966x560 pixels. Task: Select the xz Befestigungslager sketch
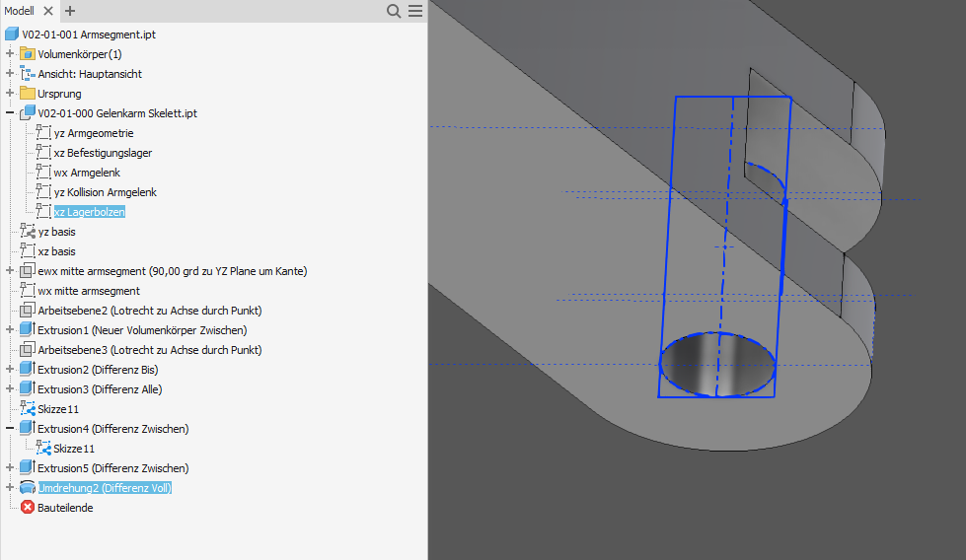(x=103, y=153)
